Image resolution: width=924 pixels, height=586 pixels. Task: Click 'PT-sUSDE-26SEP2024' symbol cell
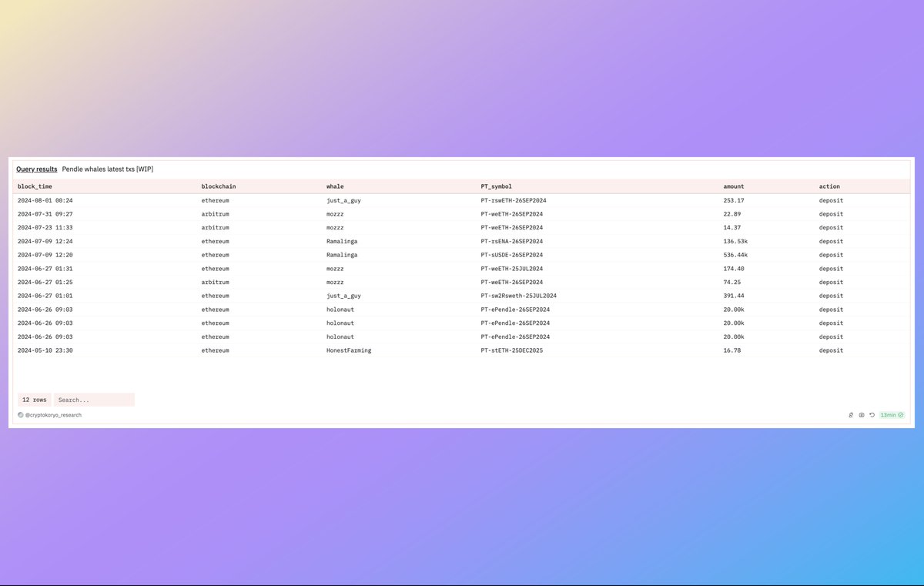coord(514,255)
